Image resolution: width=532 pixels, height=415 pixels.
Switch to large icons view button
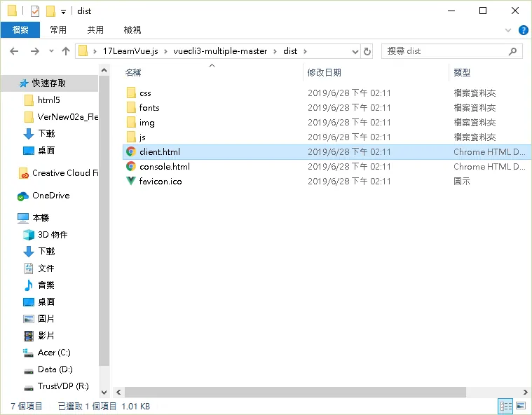point(521,406)
